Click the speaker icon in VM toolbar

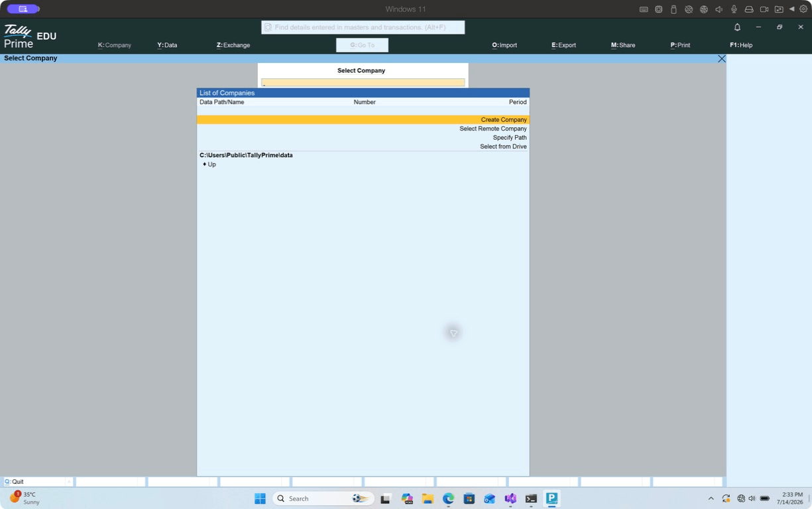pyautogui.click(x=719, y=9)
